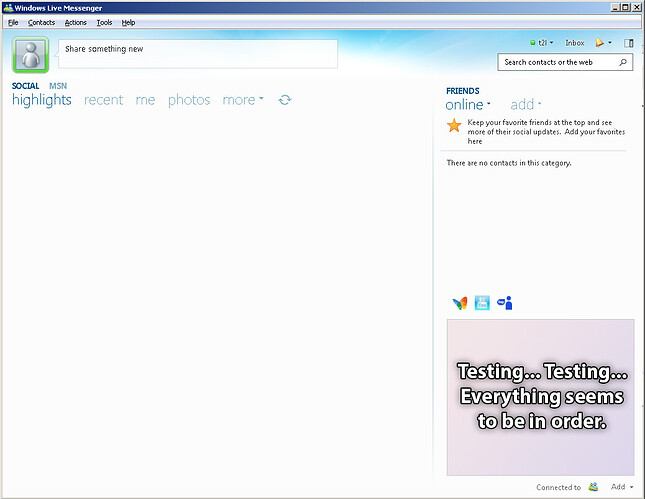The image size is (645, 499).
Task: Expand the more dropdown in social tabs
Action: pyautogui.click(x=243, y=100)
